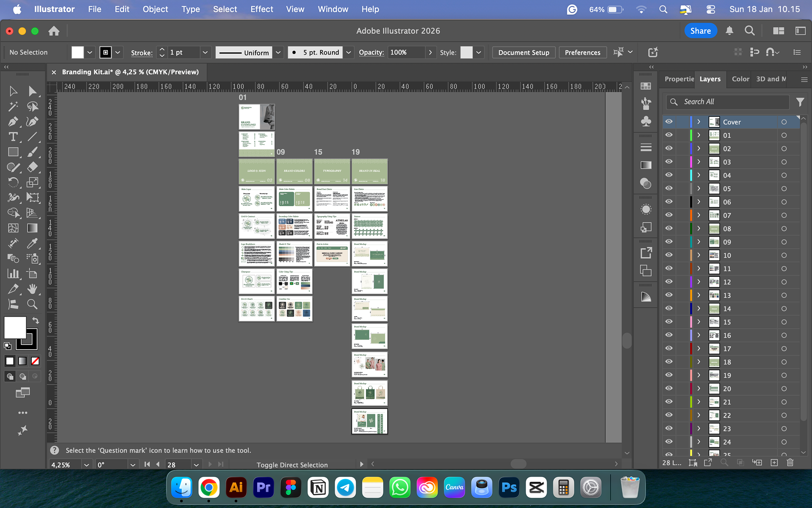Open the 5 pt. Round brush dropdown
The height and width of the screenshot is (508, 812).
(x=348, y=52)
